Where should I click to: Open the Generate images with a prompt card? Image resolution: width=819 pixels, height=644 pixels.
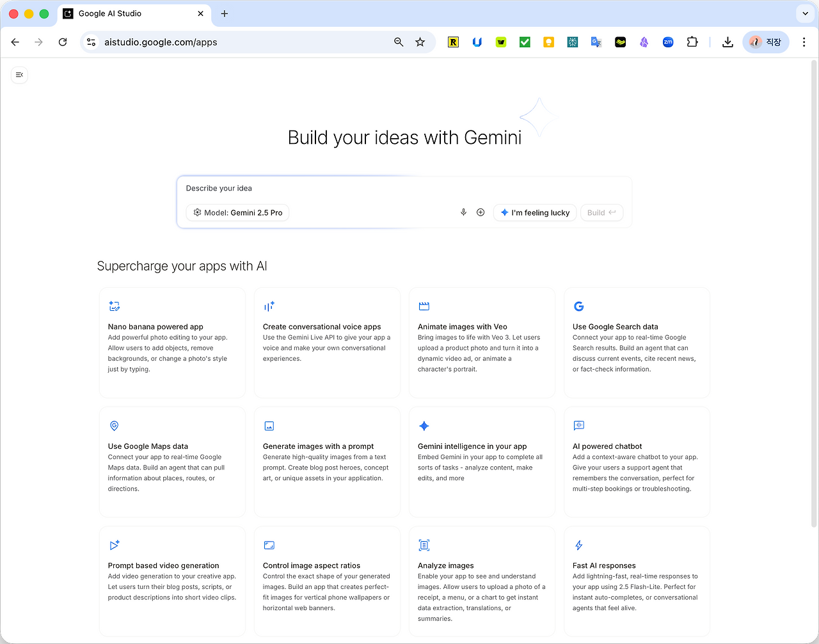(327, 462)
